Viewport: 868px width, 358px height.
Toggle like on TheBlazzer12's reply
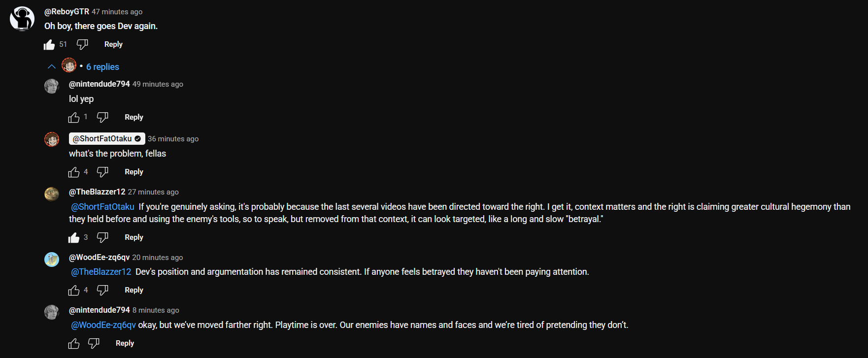pyautogui.click(x=74, y=237)
